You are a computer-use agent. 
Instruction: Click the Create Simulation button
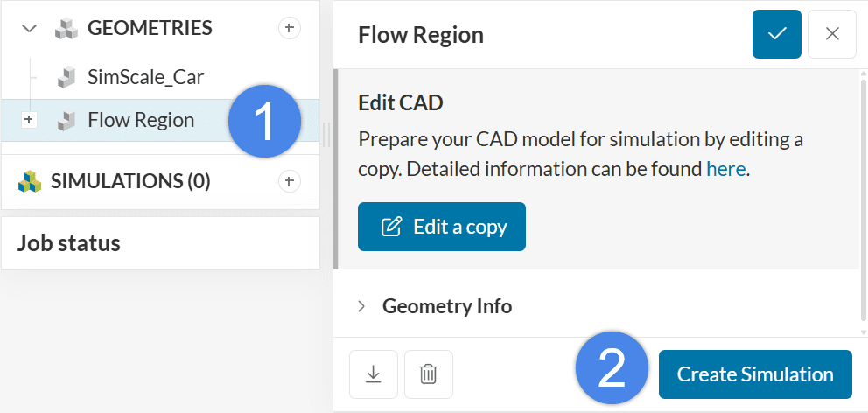pos(755,374)
